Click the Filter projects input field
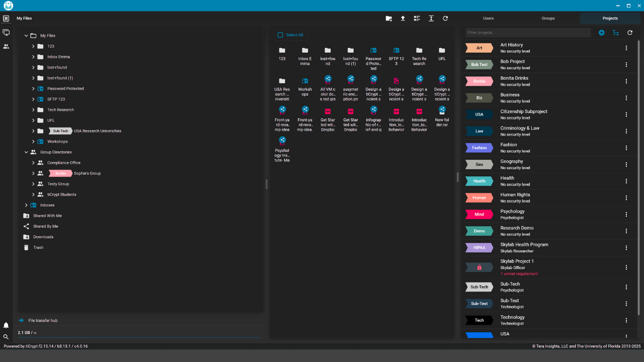The height and width of the screenshot is (362, 644). click(528, 33)
